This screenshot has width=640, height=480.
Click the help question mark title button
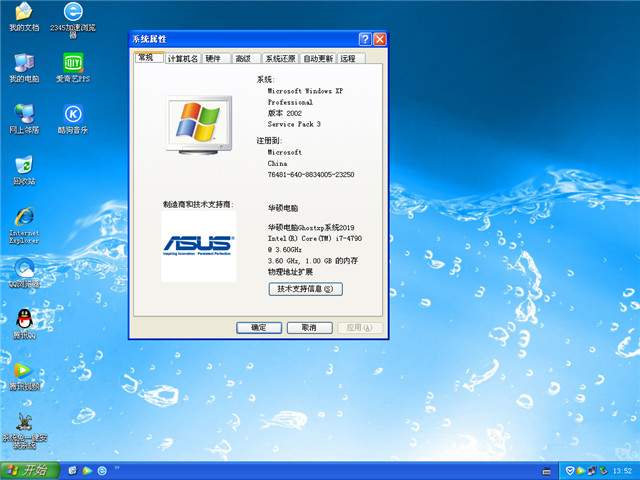point(365,39)
